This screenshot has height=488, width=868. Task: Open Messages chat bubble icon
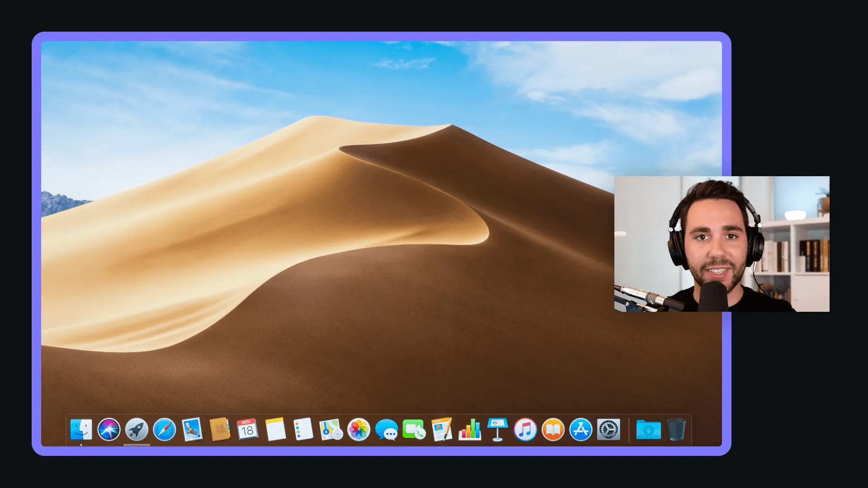pyautogui.click(x=387, y=429)
